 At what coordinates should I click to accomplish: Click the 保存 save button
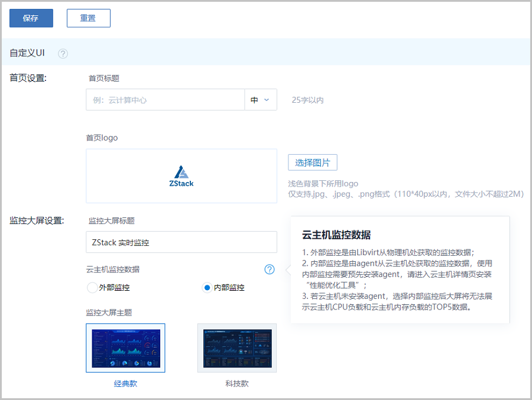31,18
